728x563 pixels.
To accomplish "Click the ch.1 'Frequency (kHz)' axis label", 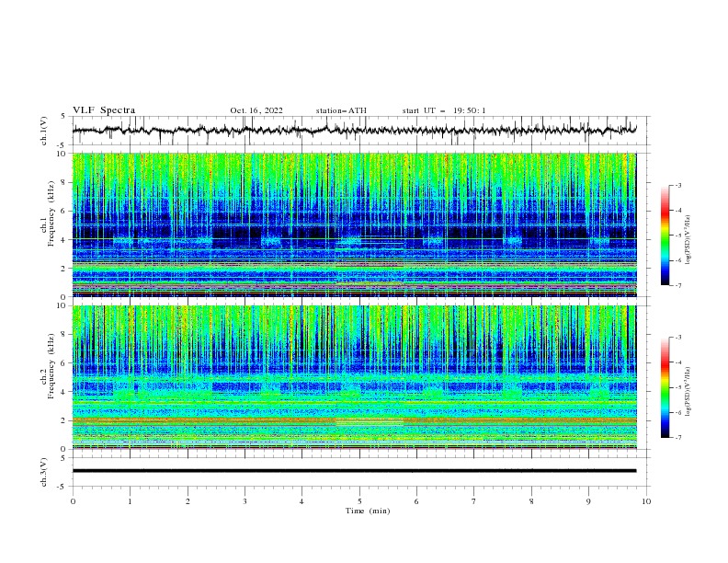I will tap(51, 214).
